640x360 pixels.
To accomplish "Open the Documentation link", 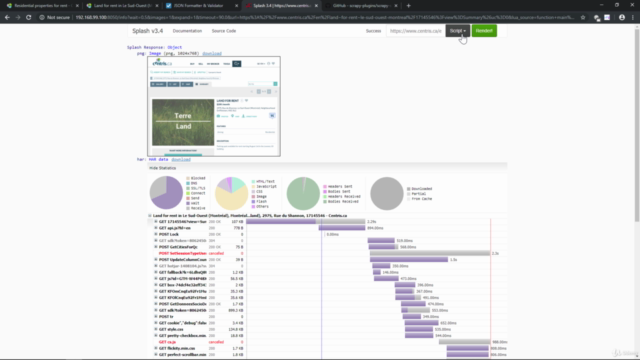I will pos(187,31).
